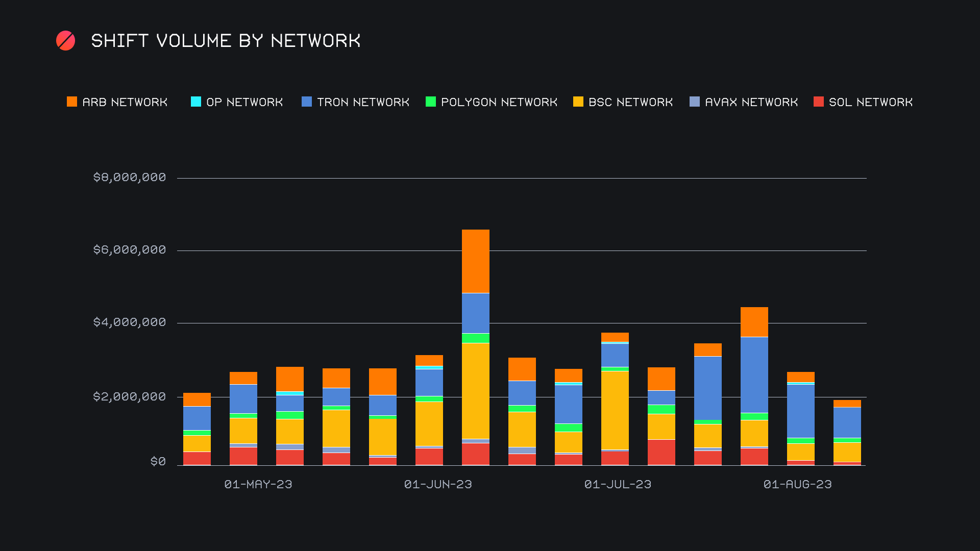Click the 01-MAY-23 axis label
The width and height of the screenshot is (980, 551).
click(x=258, y=484)
